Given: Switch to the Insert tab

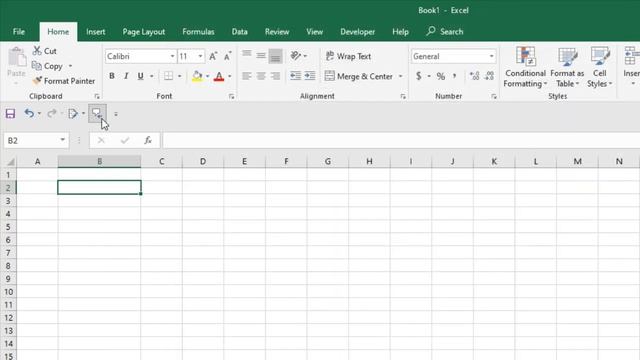Looking at the screenshot, I should click(96, 31).
